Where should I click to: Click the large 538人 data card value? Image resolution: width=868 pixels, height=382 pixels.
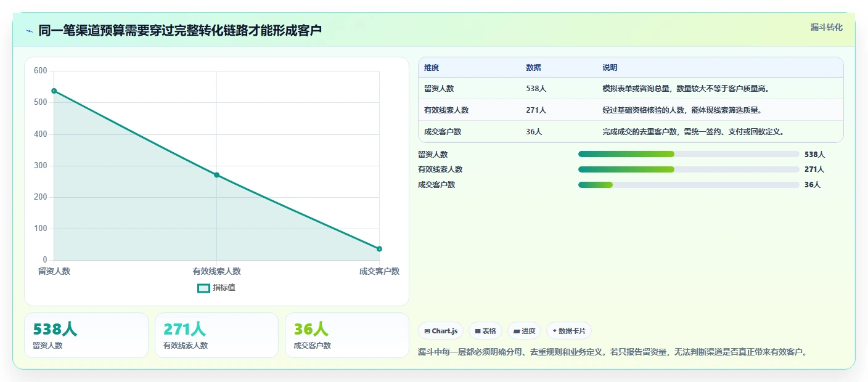[x=55, y=330]
